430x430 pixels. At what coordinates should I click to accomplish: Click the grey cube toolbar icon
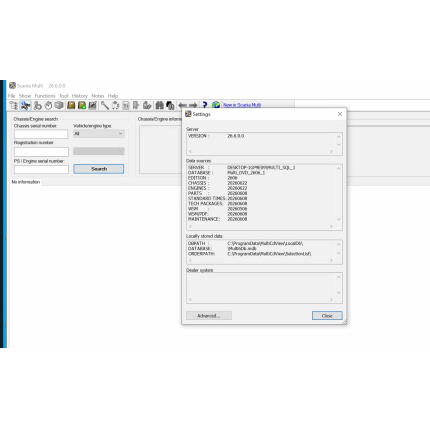click(x=59, y=106)
